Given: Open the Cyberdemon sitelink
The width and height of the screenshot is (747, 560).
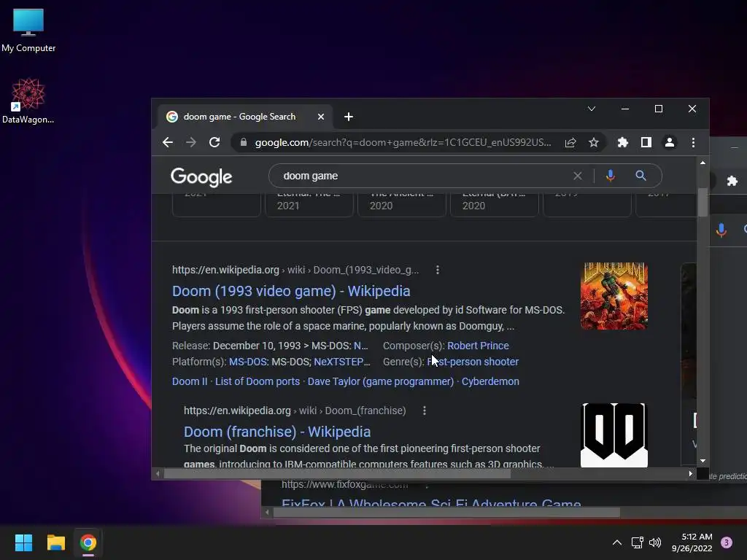Looking at the screenshot, I should 490,381.
